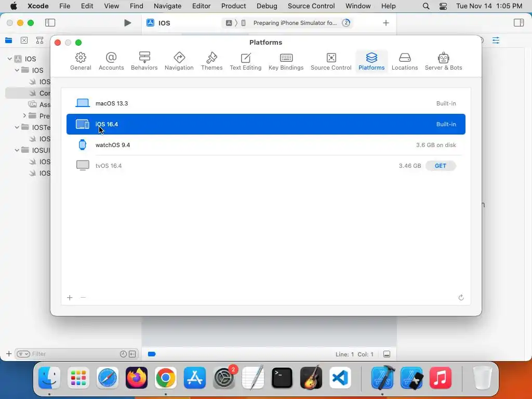Launch Firefox from the Dock

coord(137,378)
